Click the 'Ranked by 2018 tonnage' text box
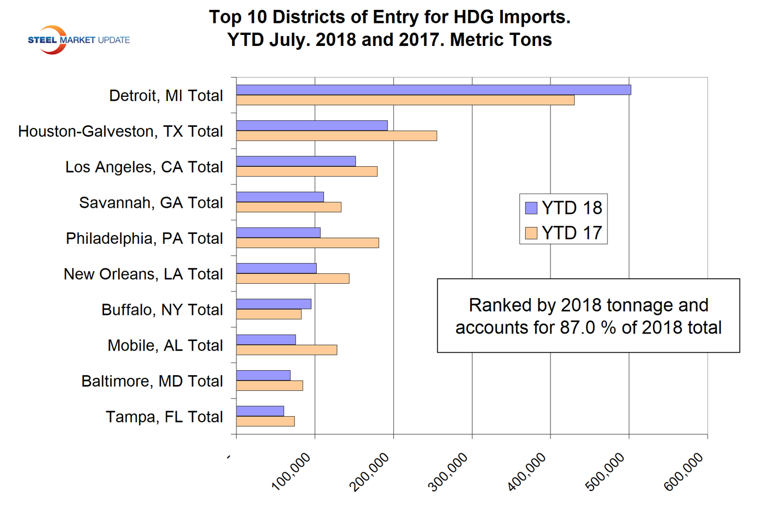Viewport: 777px width, 532px height. (x=588, y=316)
